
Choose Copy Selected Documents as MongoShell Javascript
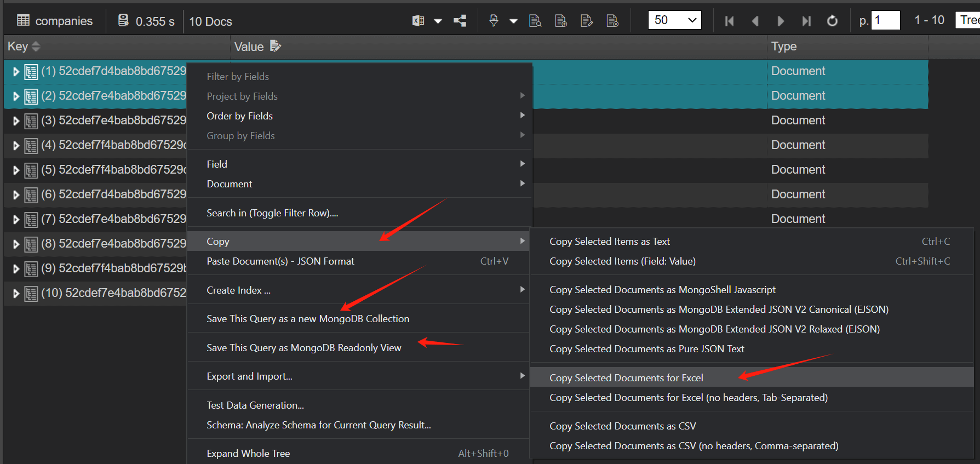pyautogui.click(x=752, y=289)
